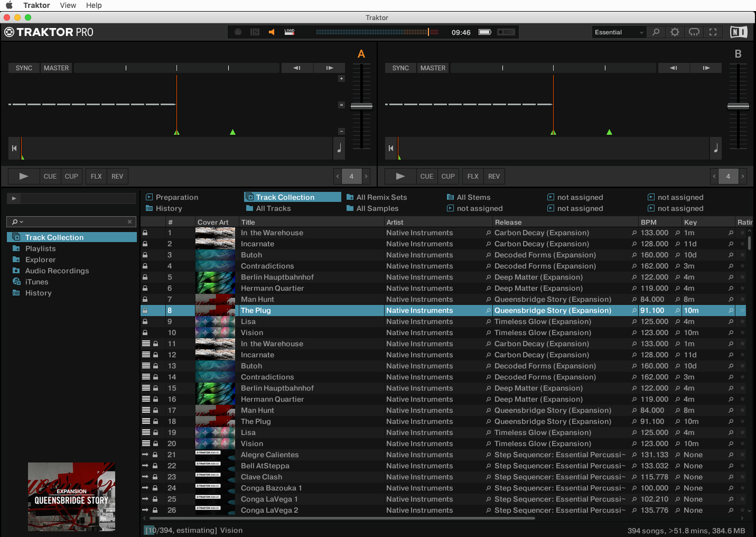The height and width of the screenshot is (537, 756).
Task: Toggle Deck B keylock note icon
Action: (716, 149)
